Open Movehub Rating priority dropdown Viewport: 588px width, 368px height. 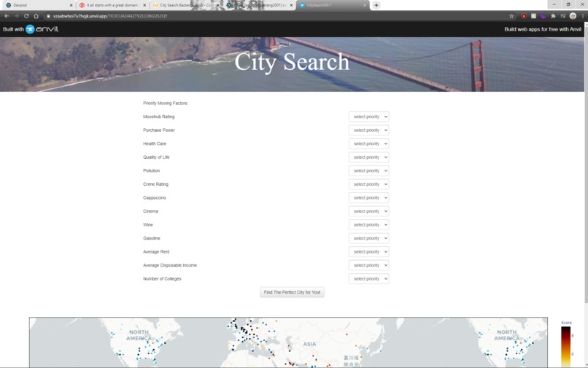pos(368,117)
